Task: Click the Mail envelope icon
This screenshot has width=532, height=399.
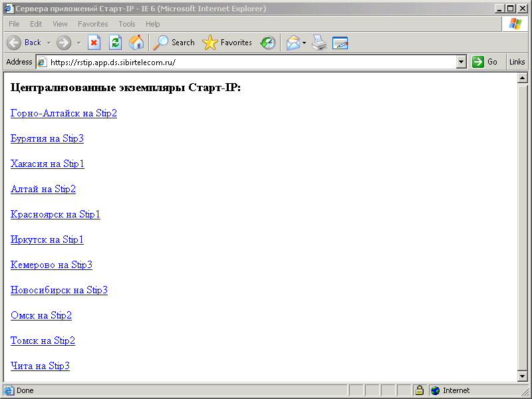Action: 293,43
